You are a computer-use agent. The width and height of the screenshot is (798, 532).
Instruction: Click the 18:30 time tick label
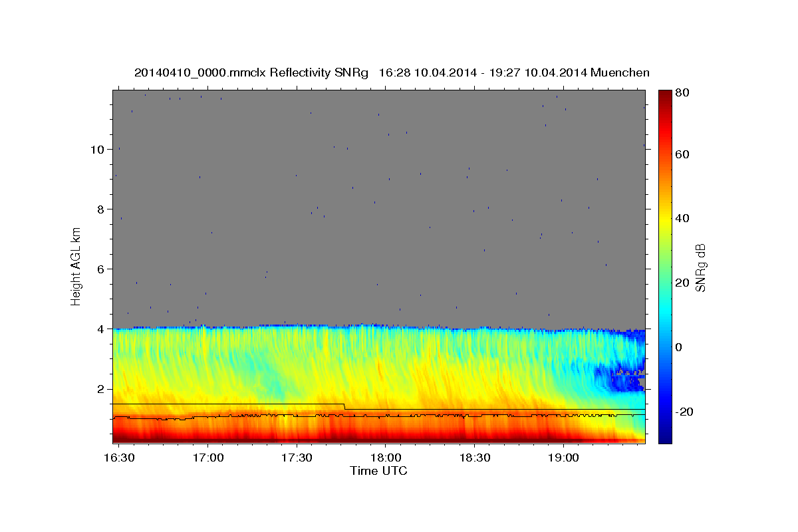(x=475, y=458)
